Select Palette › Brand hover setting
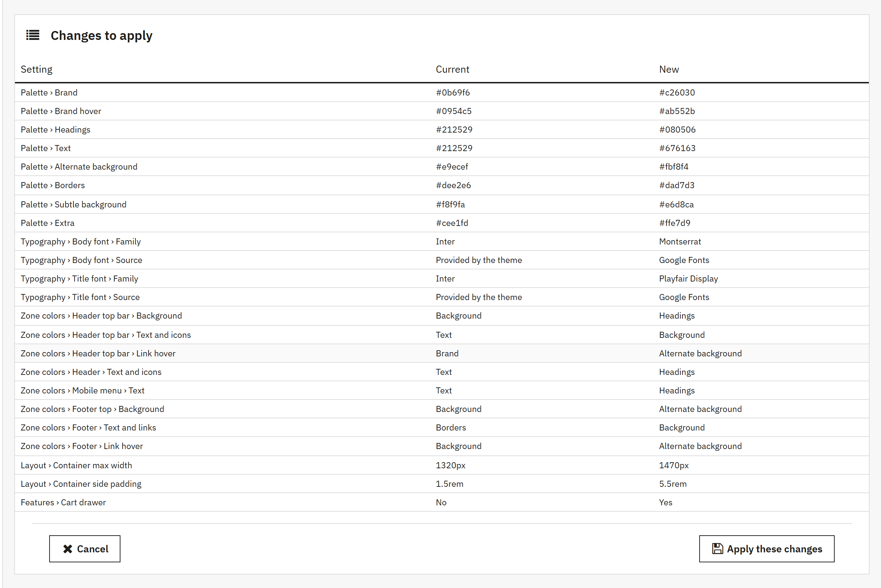Viewport: 881px width, 588px height. (x=61, y=111)
